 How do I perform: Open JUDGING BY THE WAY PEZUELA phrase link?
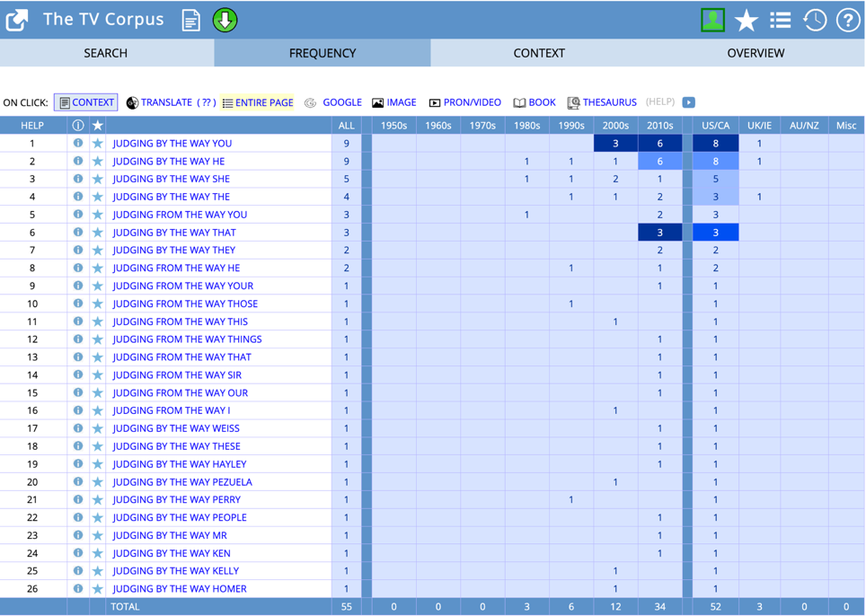click(182, 482)
